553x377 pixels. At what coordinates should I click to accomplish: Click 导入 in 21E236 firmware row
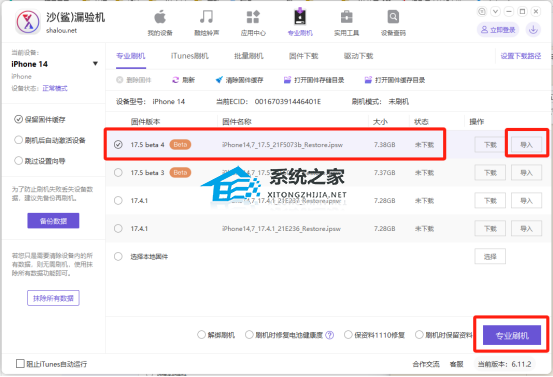[527, 229]
